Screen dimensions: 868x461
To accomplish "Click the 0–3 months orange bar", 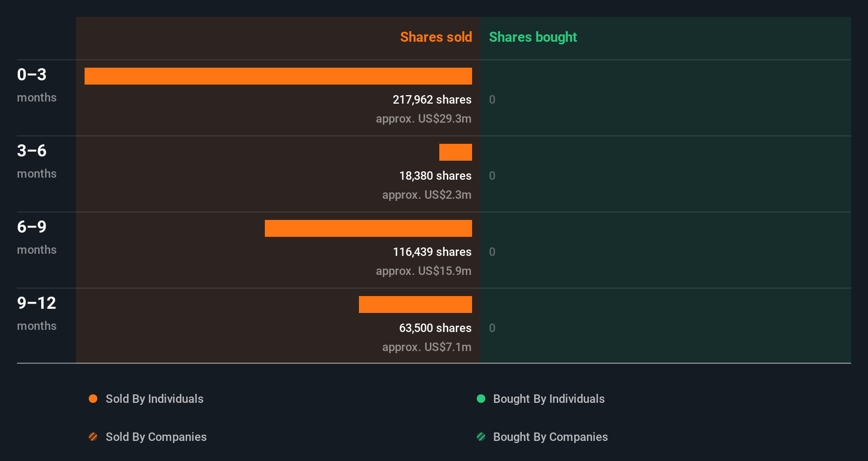I will 278,76.
